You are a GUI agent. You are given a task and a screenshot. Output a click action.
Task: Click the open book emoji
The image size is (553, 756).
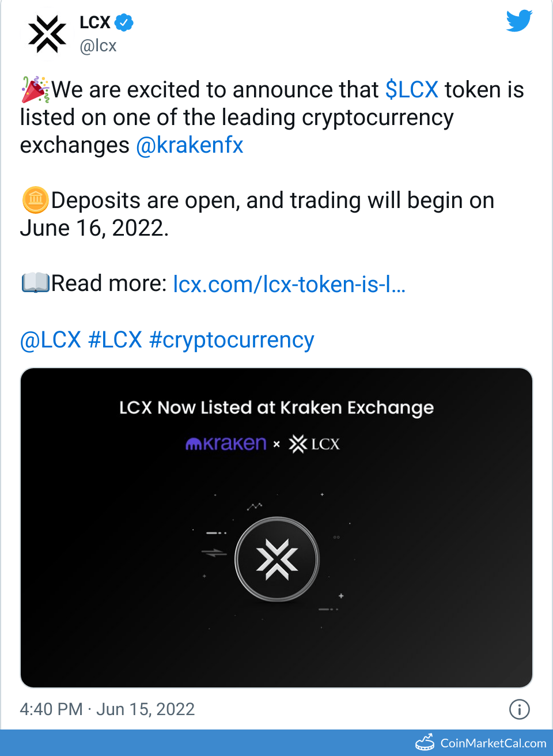point(35,283)
